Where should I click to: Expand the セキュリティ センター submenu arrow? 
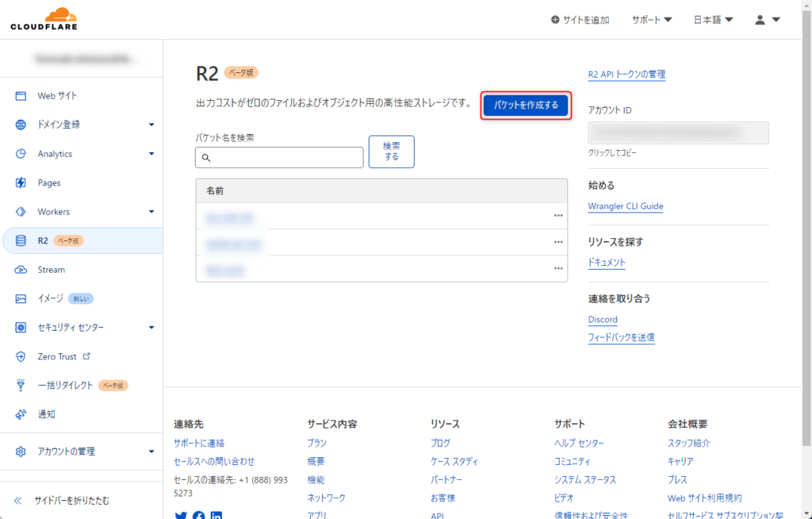click(x=151, y=328)
